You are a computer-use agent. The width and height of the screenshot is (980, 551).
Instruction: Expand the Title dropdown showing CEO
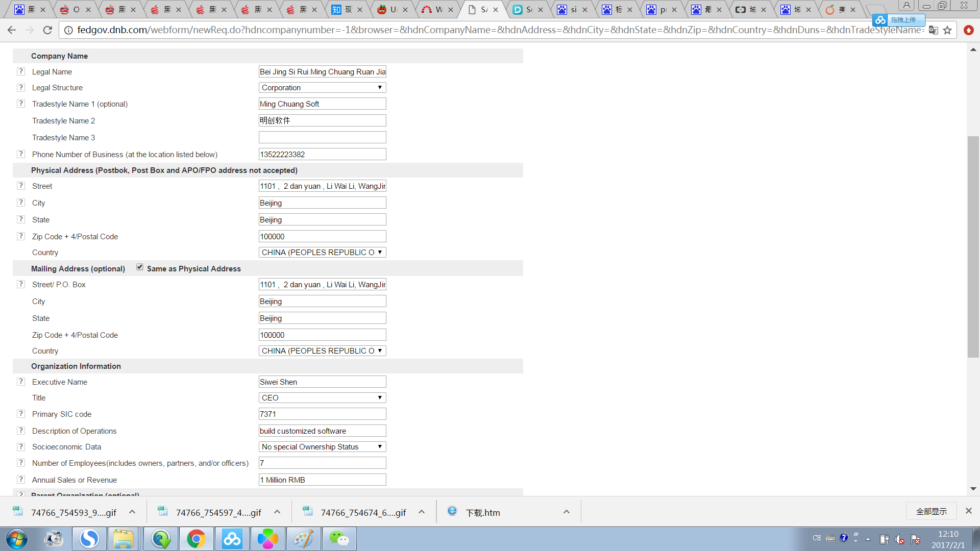(x=322, y=398)
